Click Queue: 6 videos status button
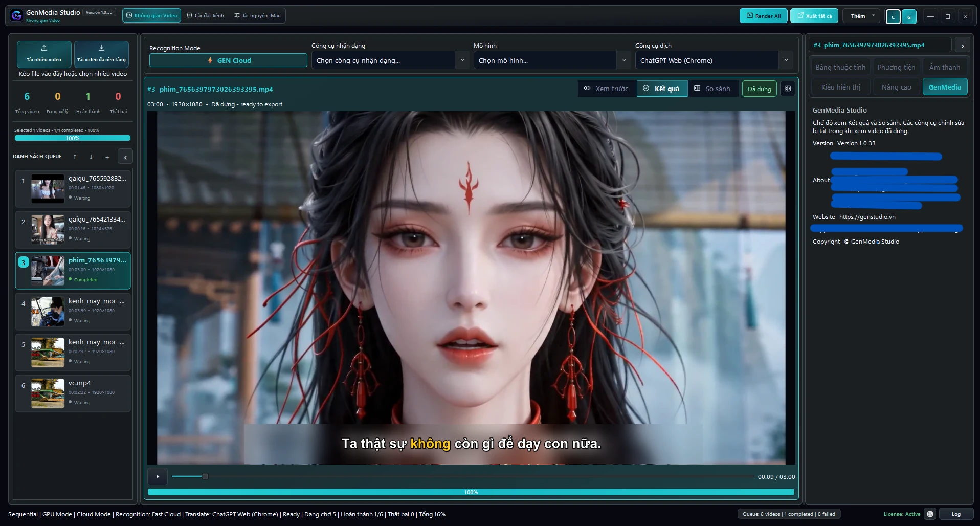This screenshot has width=980, height=526. (789, 514)
